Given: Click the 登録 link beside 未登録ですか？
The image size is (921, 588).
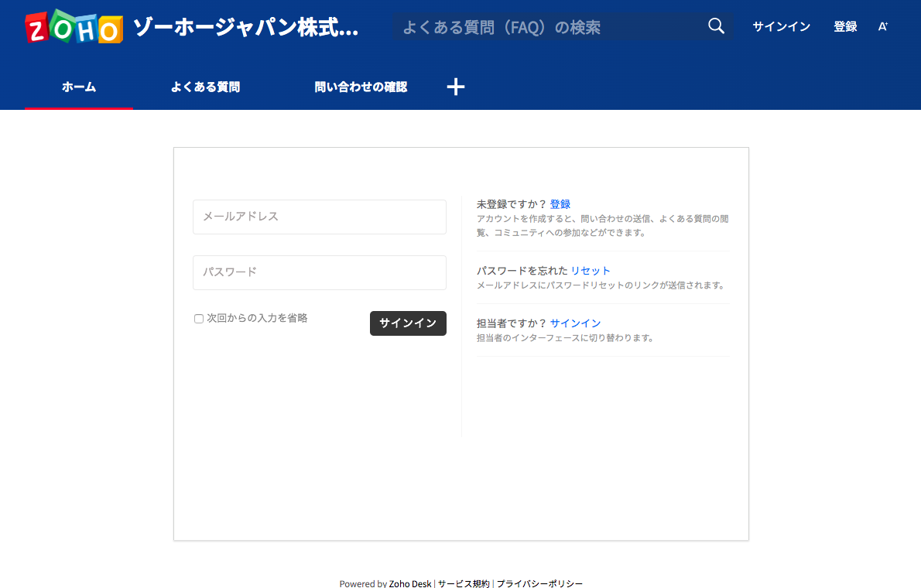Looking at the screenshot, I should coord(560,204).
